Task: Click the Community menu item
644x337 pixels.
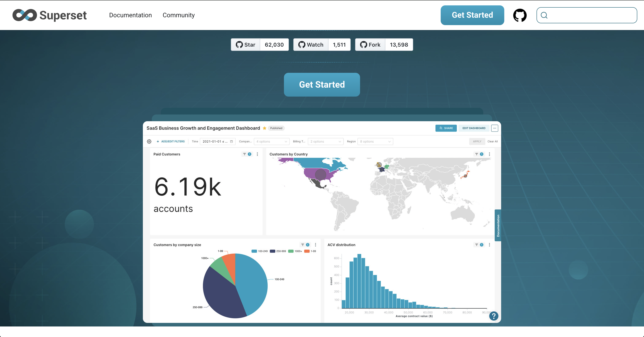Action: [x=179, y=15]
